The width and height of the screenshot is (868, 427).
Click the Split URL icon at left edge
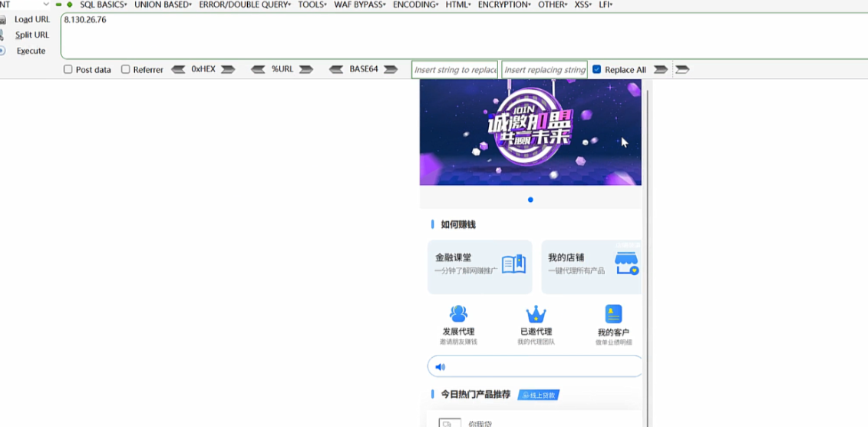pyautogui.click(x=2, y=35)
